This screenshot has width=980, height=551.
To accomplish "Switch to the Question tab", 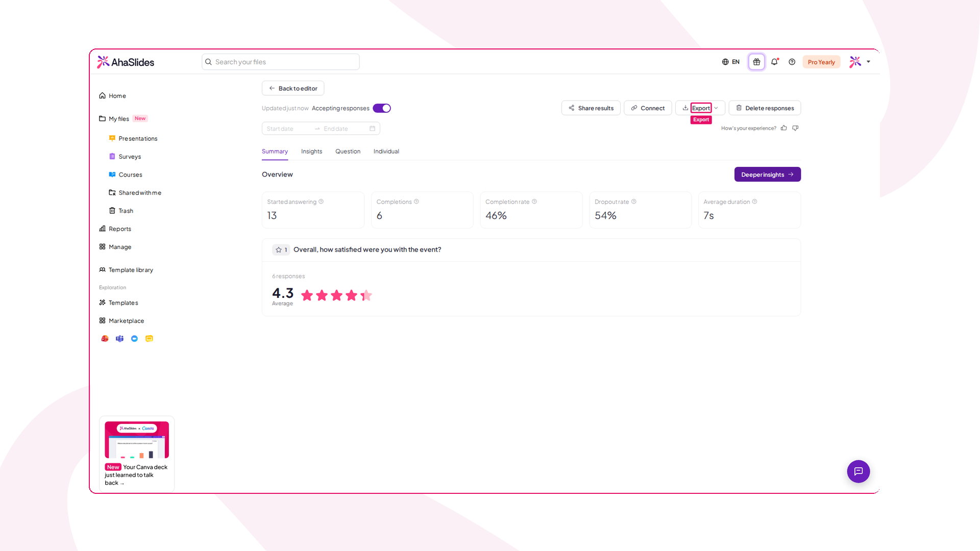I will point(348,152).
